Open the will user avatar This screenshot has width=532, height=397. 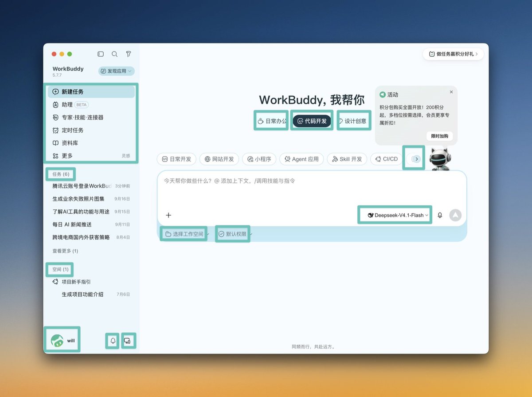coord(57,341)
